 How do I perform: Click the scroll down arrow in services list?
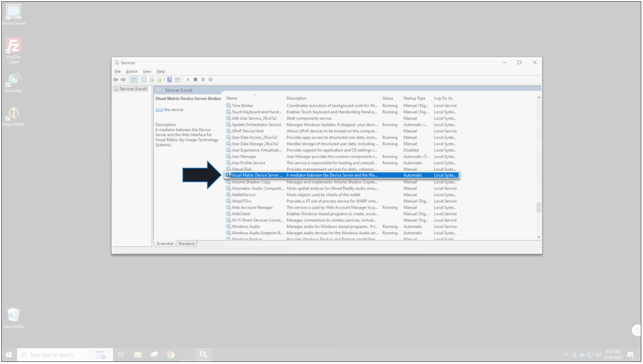pyautogui.click(x=539, y=237)
